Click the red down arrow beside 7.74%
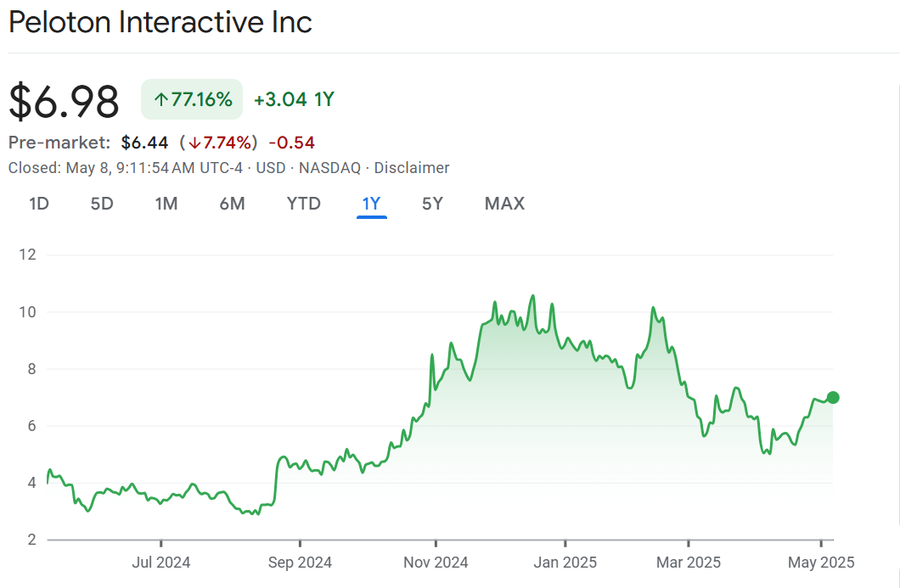This screenshot has height=588, width=900. click(x=193, y=143)
